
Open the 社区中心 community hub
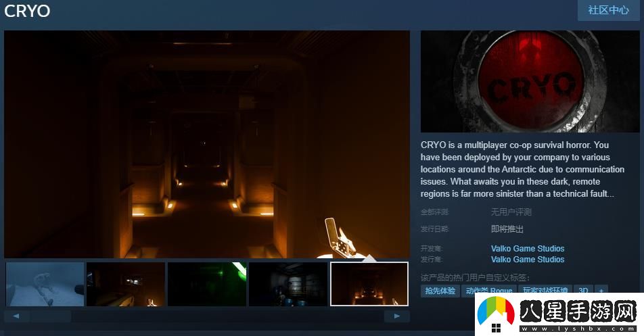pos(608,10)
